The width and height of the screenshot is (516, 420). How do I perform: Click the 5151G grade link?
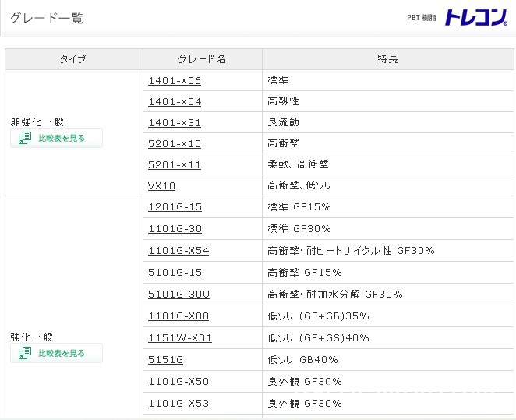pos(165,359)
